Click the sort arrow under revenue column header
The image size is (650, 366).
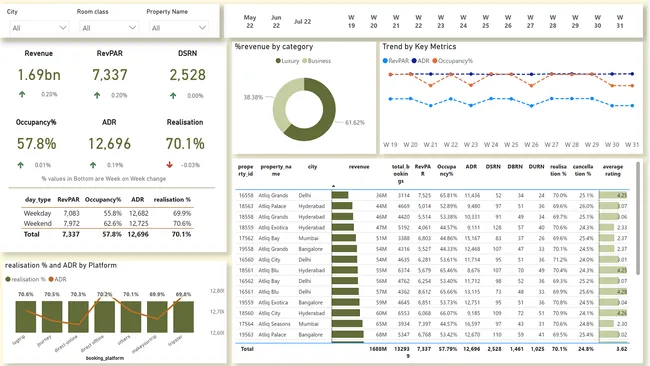pos(333,186)
